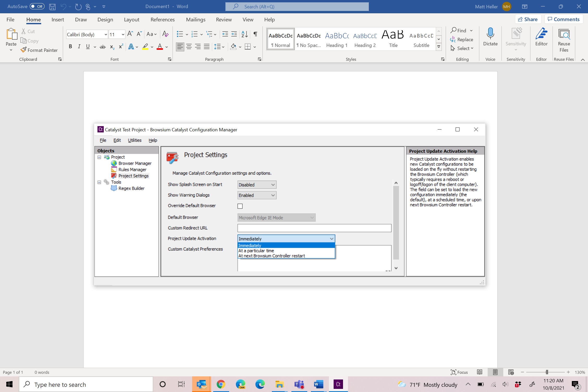Show paragraph marks in the document
The width and height of the screenshot is (588, 392).
(255, 34)
